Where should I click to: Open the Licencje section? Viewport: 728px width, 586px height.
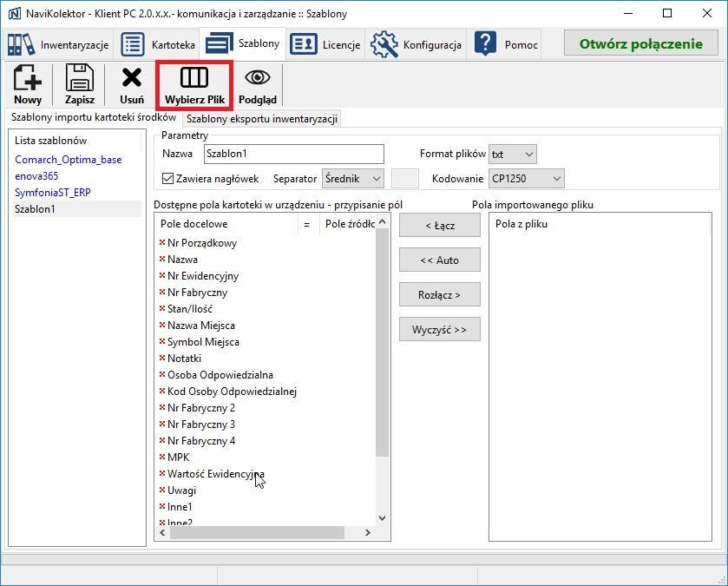pyautogui.click(x=325, y=44)
